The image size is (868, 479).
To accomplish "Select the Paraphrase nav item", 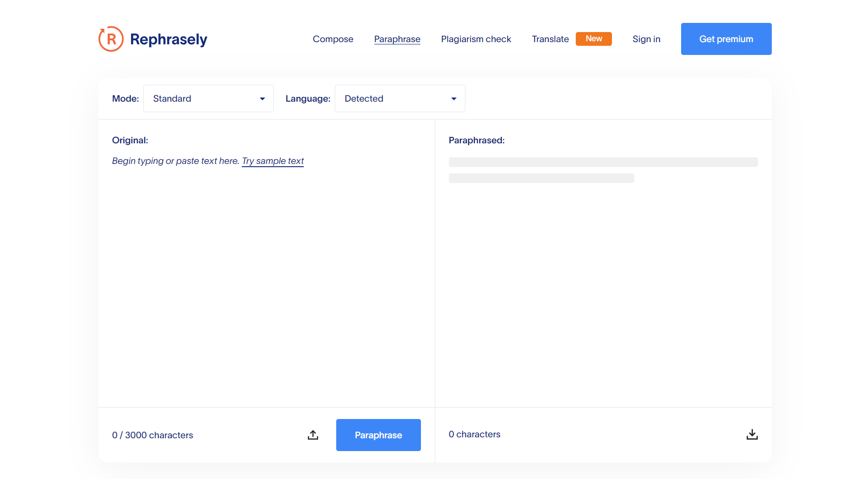I will coord(397,39).
